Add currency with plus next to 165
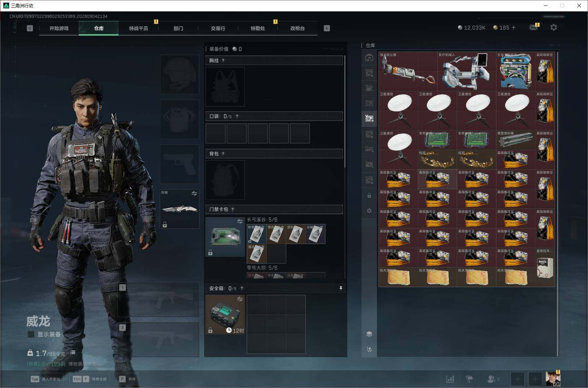 tap(513, 28)
